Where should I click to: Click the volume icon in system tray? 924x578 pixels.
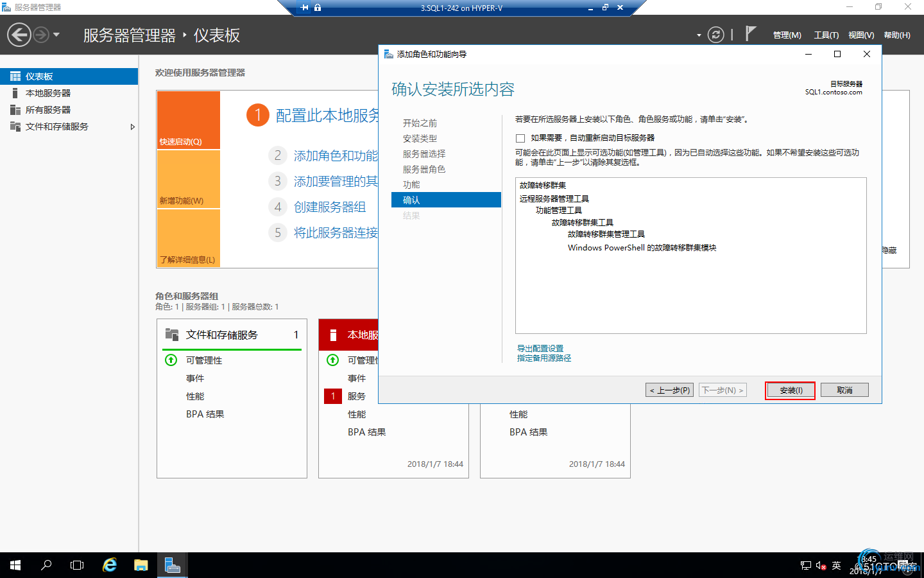(x=821, y=566)
